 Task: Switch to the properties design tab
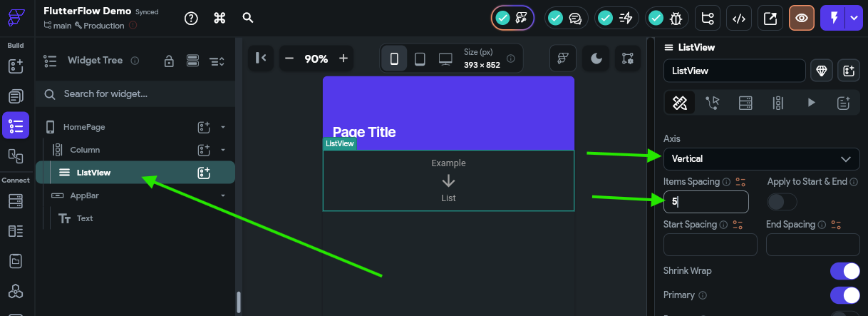click(x=680, y=103)
